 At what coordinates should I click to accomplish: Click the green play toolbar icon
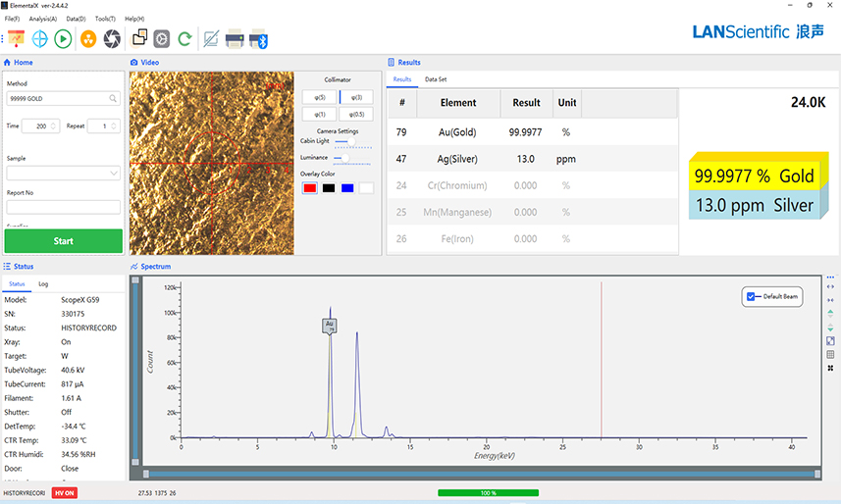63,39
